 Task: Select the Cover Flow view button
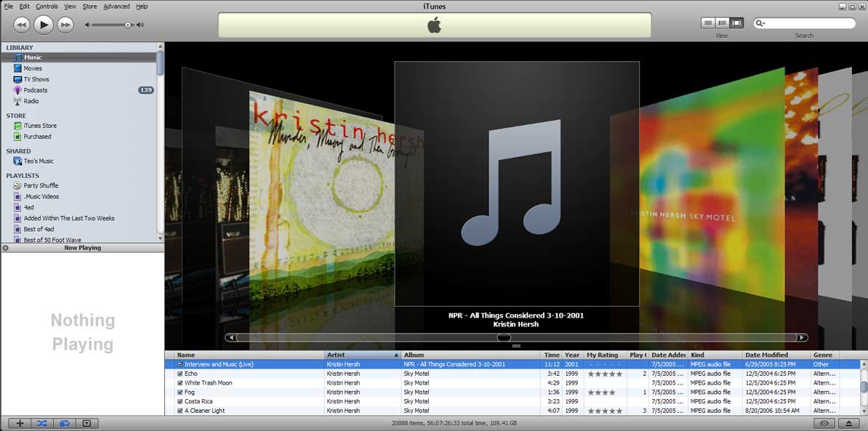[x=737, y=23]
